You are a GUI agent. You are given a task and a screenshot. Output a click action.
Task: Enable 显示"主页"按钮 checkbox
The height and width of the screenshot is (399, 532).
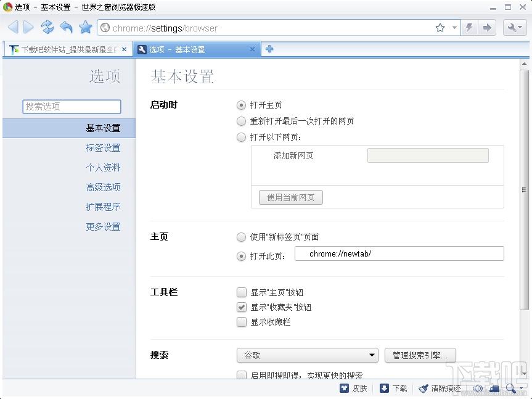242,292
